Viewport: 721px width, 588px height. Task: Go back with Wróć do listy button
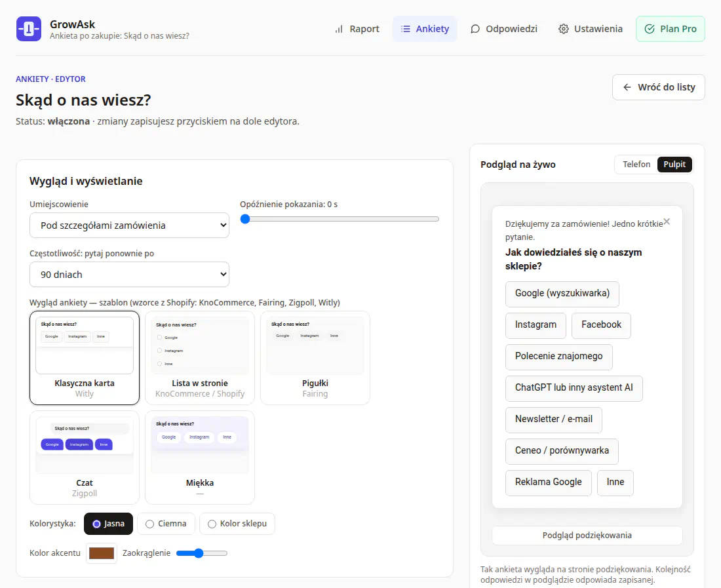659,87
